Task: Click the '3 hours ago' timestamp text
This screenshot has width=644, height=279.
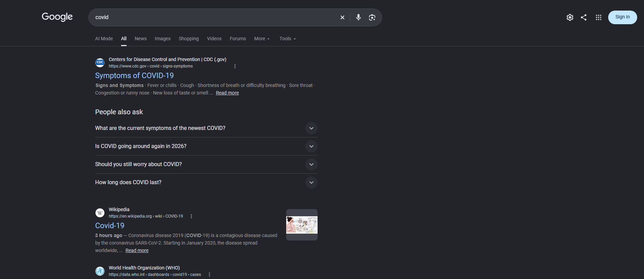Action: pos(108,235)
